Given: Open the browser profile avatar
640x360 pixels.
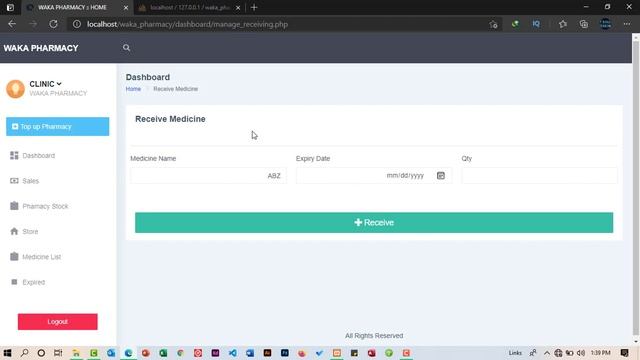Looking at the screenshot, I should (606, 24).
